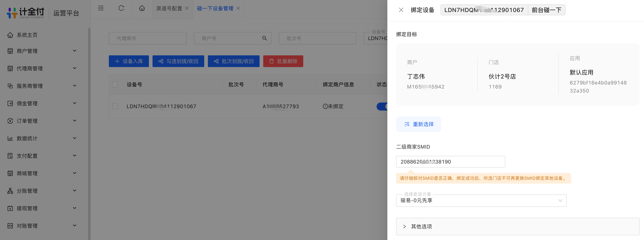
Task: Click 勾选划拨/收回 button
Action: 178,61
